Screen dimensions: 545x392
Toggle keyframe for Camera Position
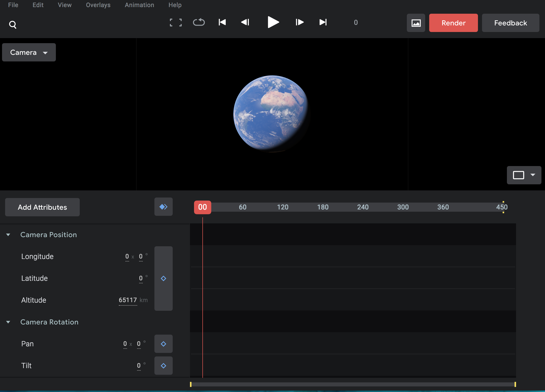click(x=163, y=279)
